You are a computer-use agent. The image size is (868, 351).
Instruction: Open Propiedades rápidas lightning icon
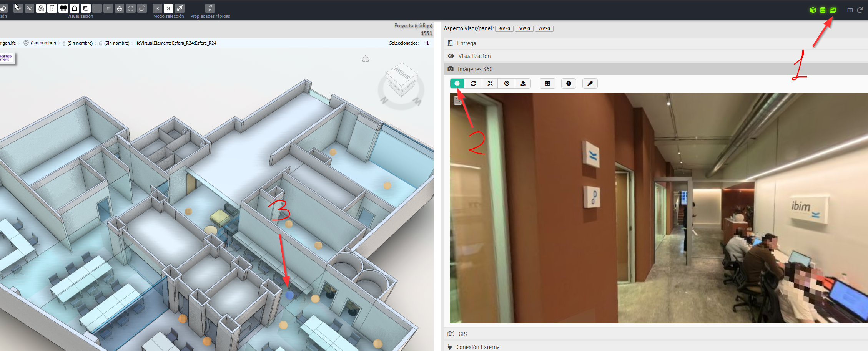210,8
